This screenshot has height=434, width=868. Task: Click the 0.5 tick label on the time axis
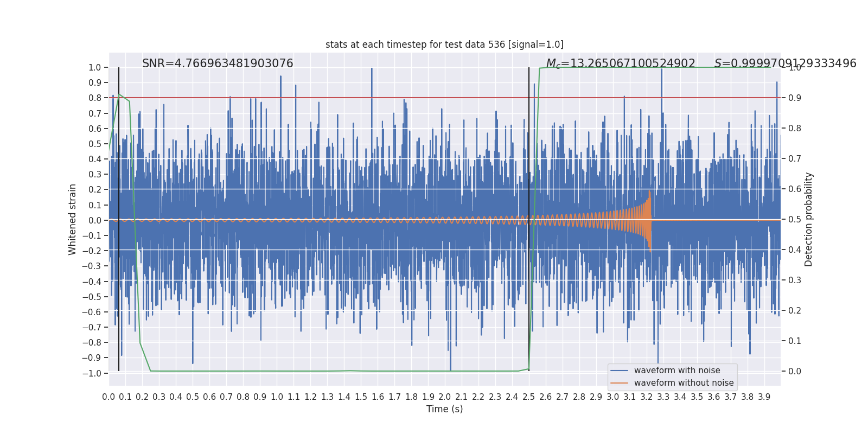[x=193, y=397]
